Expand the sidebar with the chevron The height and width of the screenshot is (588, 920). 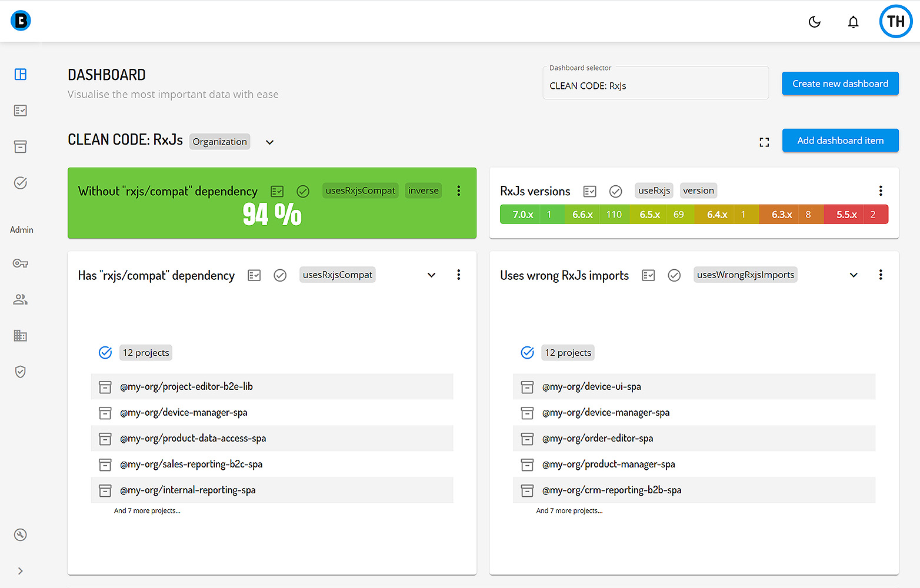click(21, 571)
